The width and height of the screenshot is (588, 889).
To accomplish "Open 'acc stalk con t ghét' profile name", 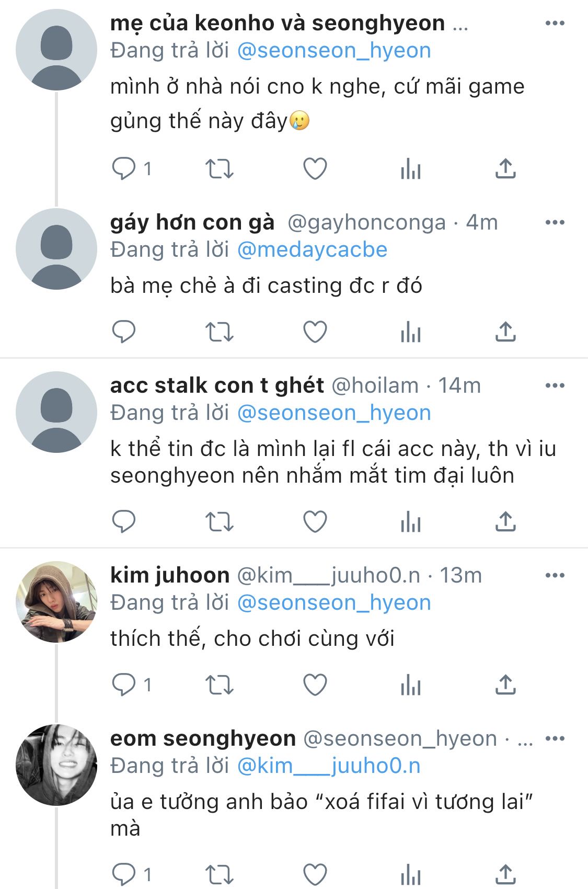I will pyautogui.click(x=217, y=386).
